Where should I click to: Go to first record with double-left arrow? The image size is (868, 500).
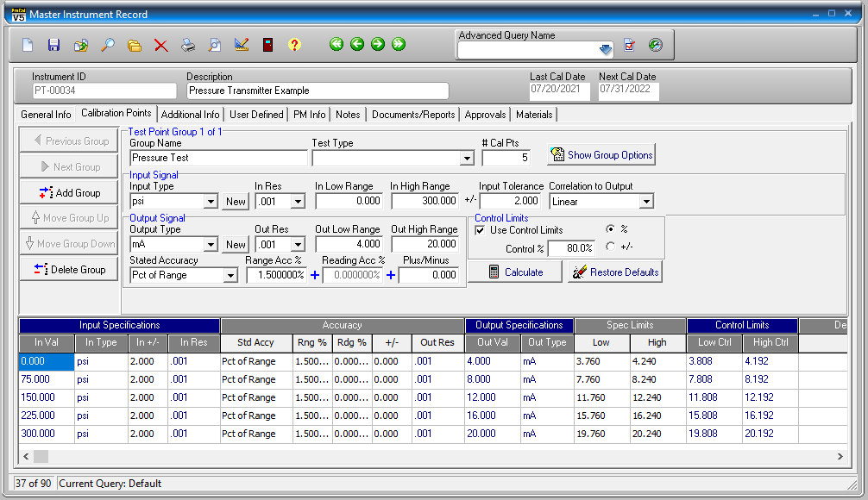337,45
